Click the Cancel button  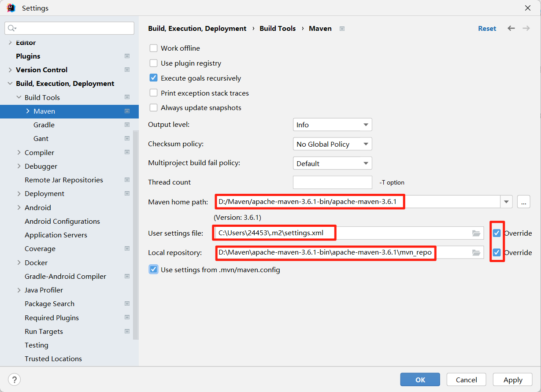pos(466,380)
